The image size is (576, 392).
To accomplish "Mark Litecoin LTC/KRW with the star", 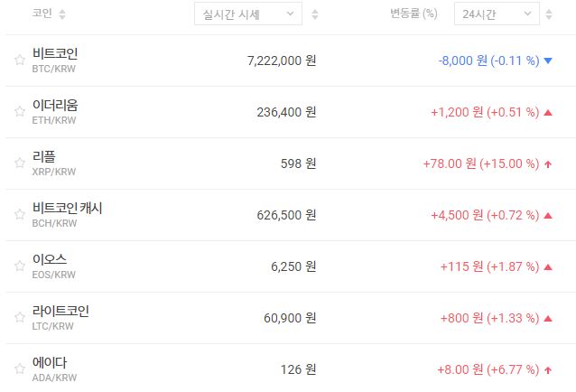I will [19, 318].
